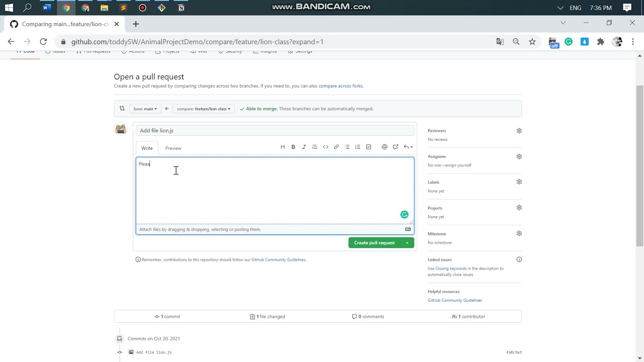Open the 1 file changed tab
Screen dimensions: 644x362
(x=267, y=317)
